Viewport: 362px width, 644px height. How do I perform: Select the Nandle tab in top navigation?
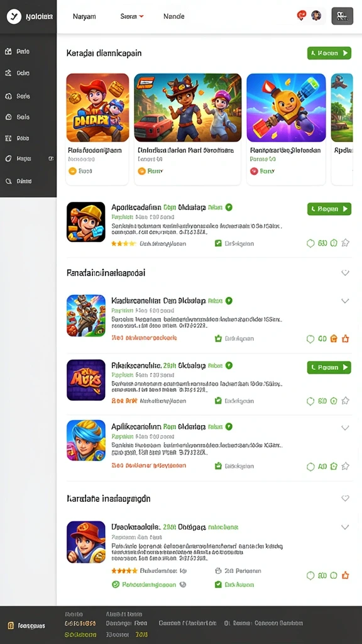click(174, 16)
